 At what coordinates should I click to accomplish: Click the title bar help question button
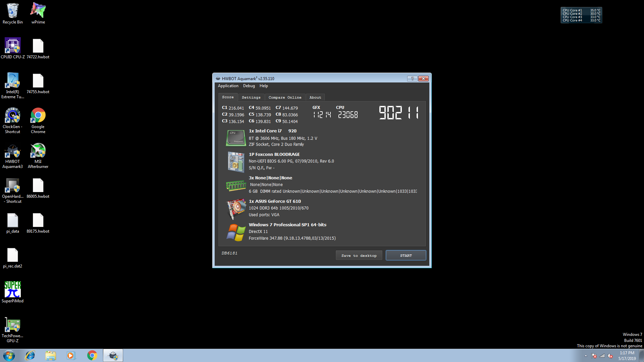pyautogui.click(x=412, y=78)
